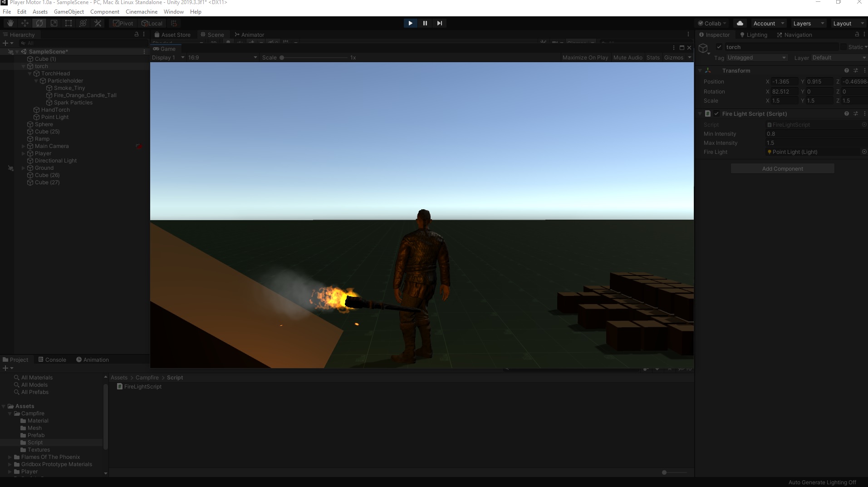Select the Rotate tool
This screenshot has width=868, height=487.
[39, 23]
